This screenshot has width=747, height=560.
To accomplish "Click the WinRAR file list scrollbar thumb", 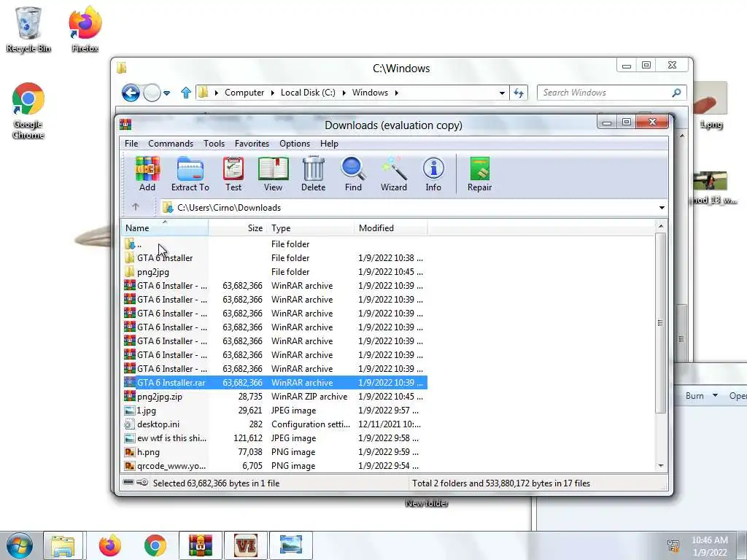I will pos(660,323).
